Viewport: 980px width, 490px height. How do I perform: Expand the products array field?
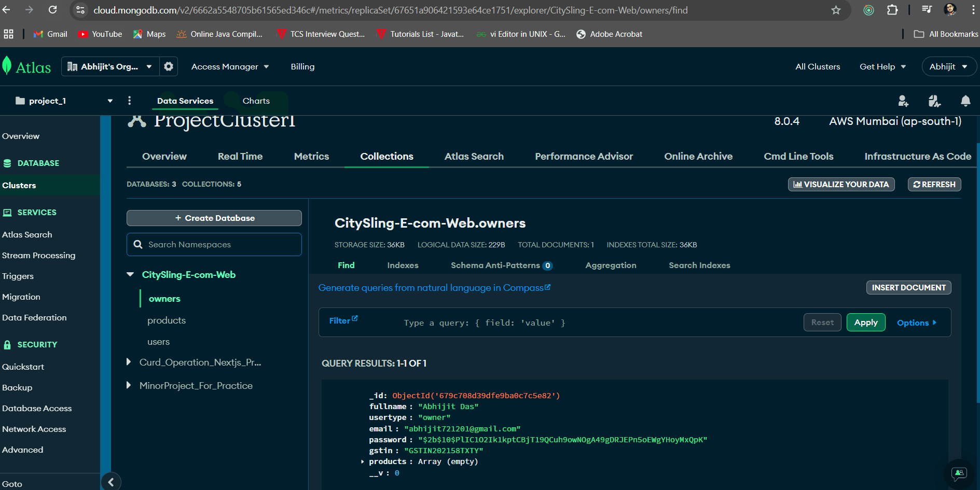362,461
